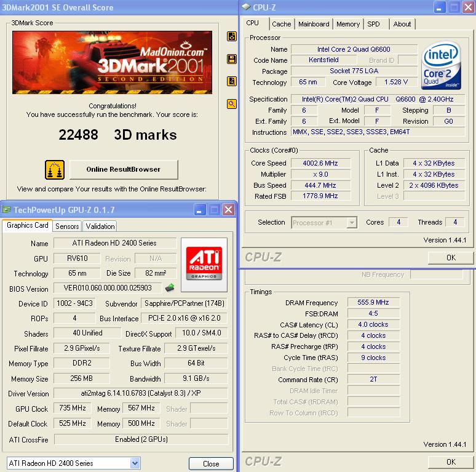Click the Rated FSB value '1778.9 MHz'
This screenshot has height=472, width=476.
(x=320, y=196)
